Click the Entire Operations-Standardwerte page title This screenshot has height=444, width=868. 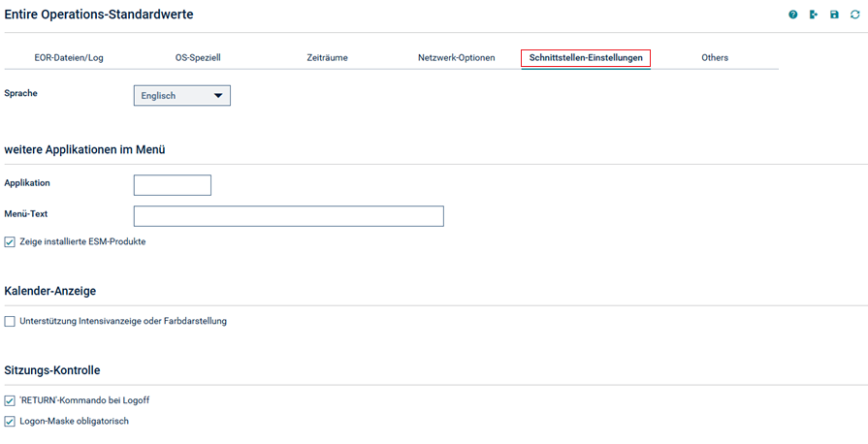pos(99,15)
